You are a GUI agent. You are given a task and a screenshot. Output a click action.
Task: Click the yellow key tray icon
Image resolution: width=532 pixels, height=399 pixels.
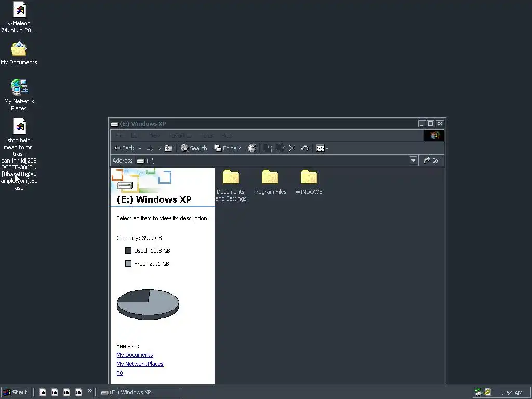[488, 392]
